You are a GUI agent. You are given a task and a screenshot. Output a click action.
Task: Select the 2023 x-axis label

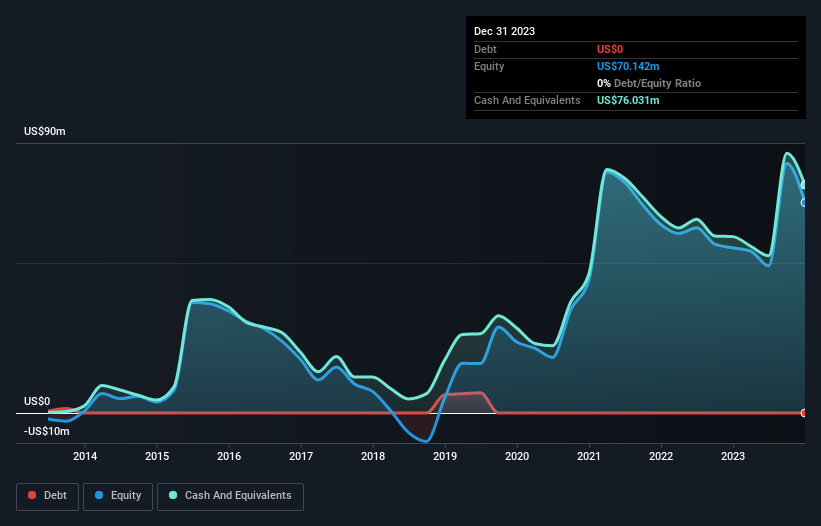coord(733,456)
